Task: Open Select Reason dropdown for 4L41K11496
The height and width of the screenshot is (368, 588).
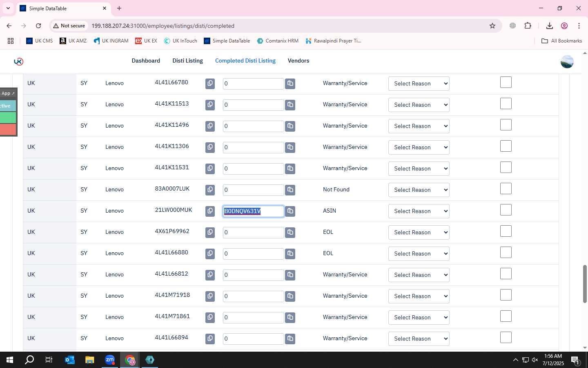Action: point(419,126)
